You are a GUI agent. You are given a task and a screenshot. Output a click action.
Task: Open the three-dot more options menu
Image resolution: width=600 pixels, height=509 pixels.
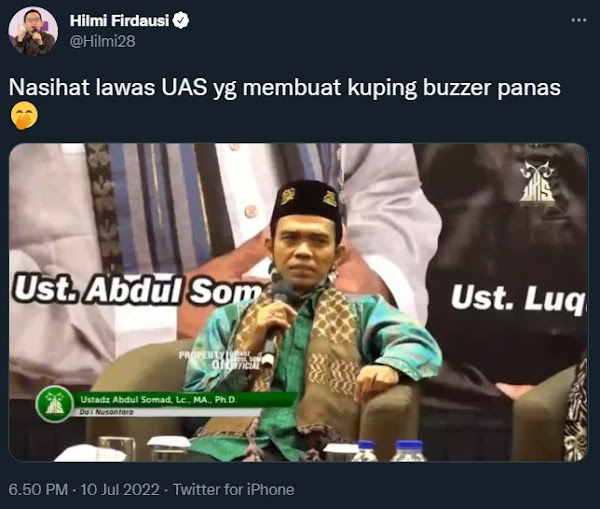click(x=579, y=20)
